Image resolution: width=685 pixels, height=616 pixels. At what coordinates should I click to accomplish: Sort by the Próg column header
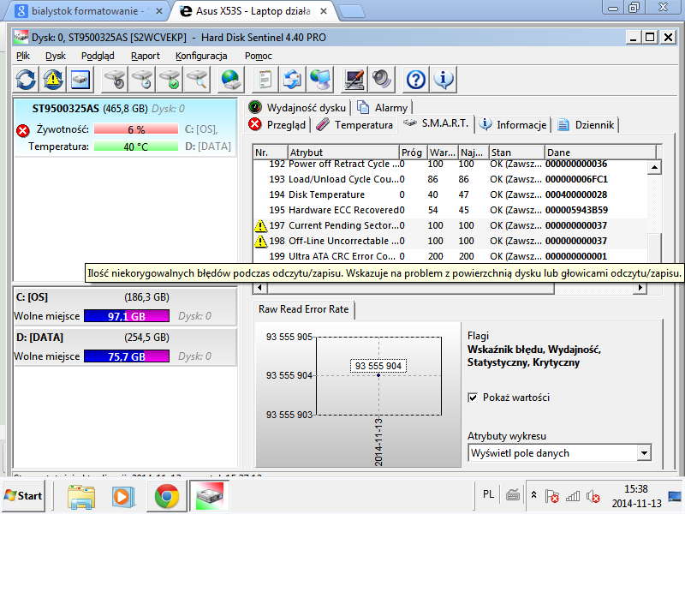tap(414, 153)
